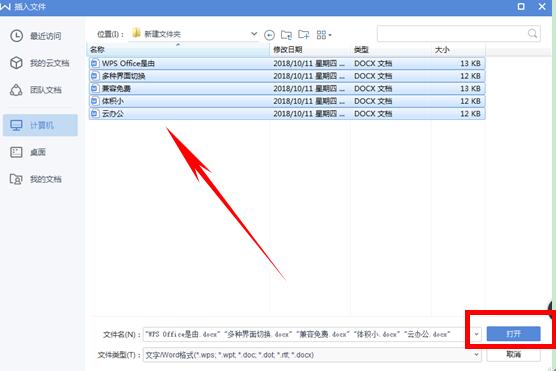Screen dimensions: 556x371
Task: Click the 打开 button
Action: coord(513,334)
